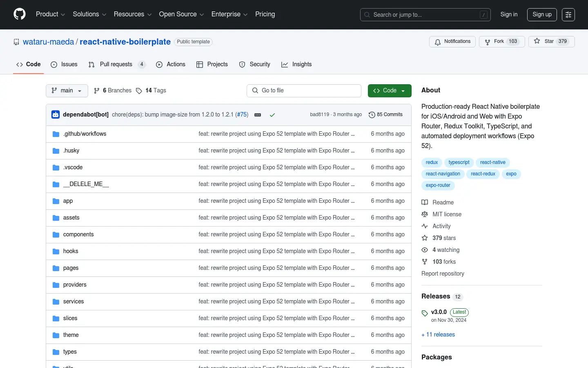Switch to the Insights tab
This screenshot has width=588, height=368.
click(296, 64)
